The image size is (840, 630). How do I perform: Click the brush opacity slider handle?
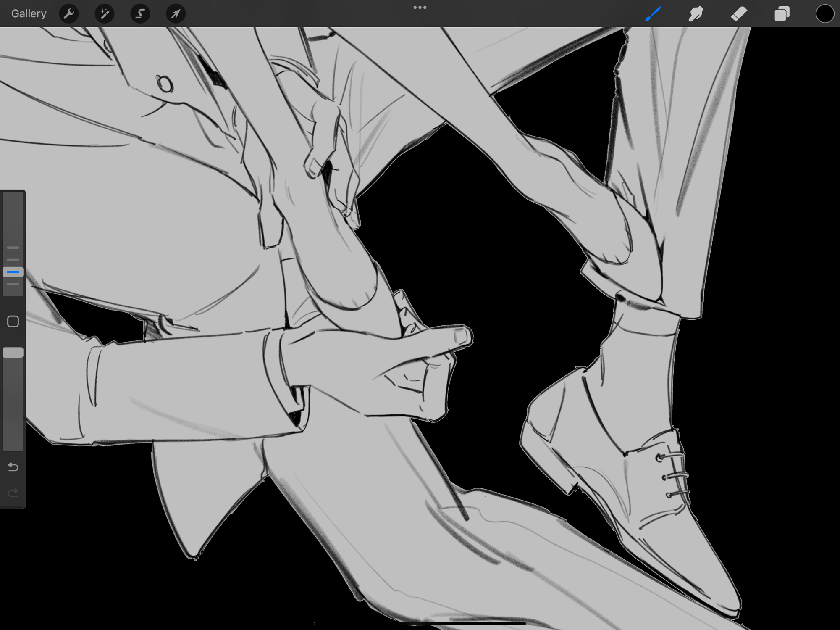tap(13, 353)
